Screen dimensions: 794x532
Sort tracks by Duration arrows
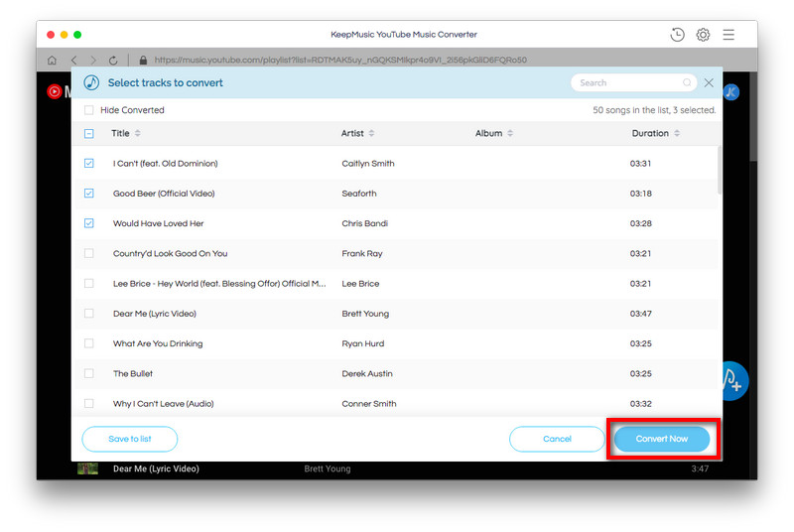pos(677,133)
